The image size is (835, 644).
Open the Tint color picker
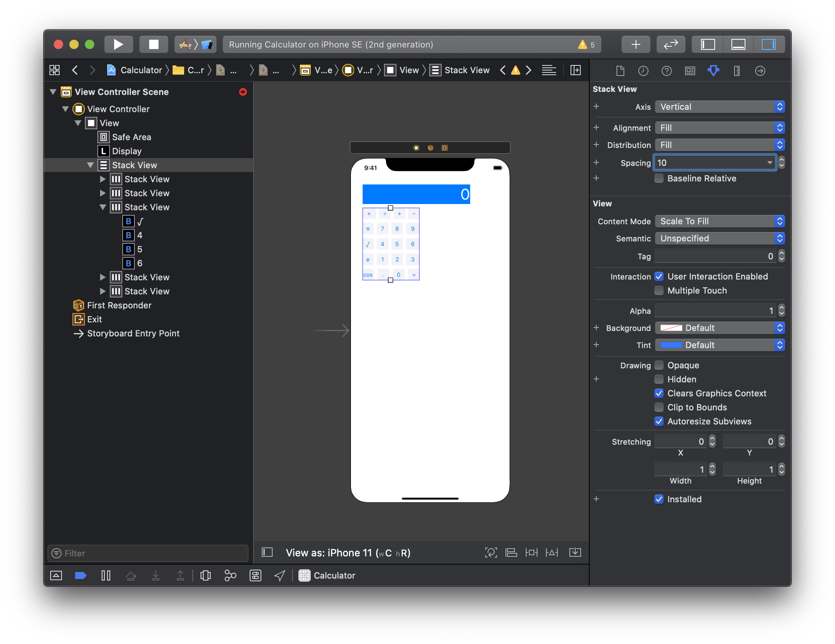(671, 345)
